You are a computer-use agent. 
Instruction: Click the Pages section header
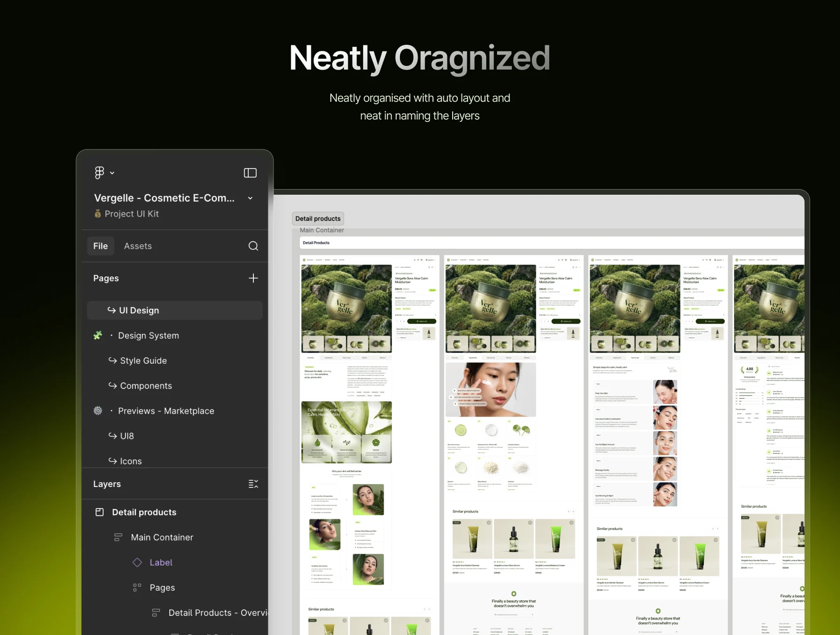click(x=106, y=278)
